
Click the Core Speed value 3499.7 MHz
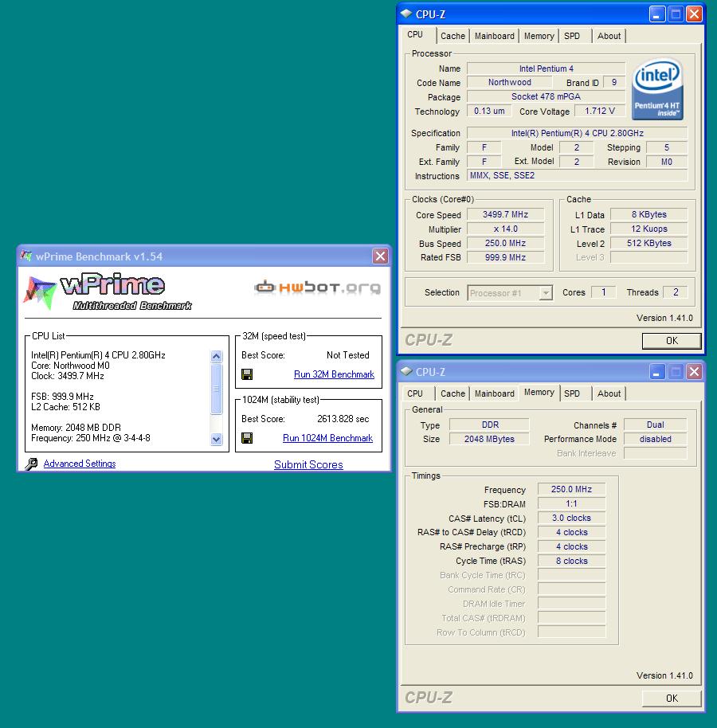[x=505, y=214]
